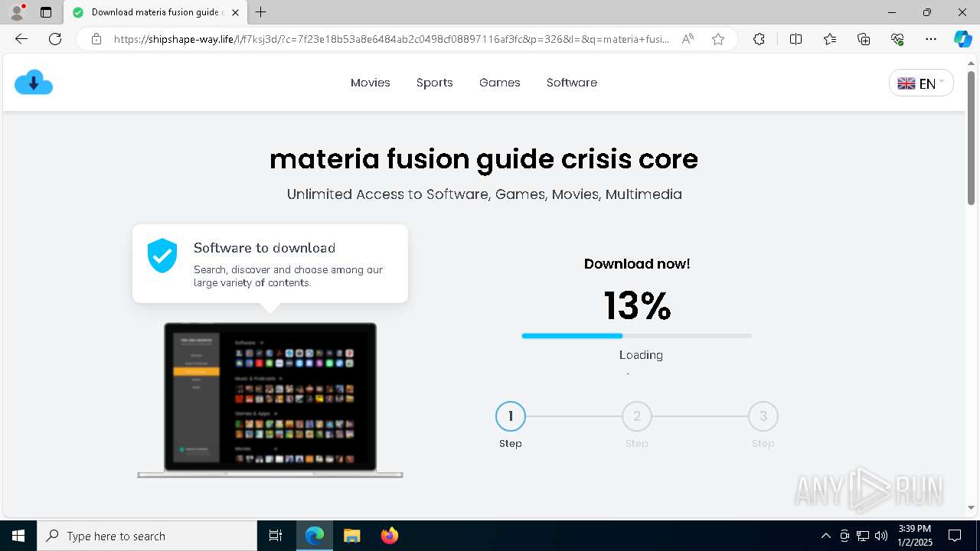
Task: Click the 'Software to download' heading
Action: click(265, 248)
